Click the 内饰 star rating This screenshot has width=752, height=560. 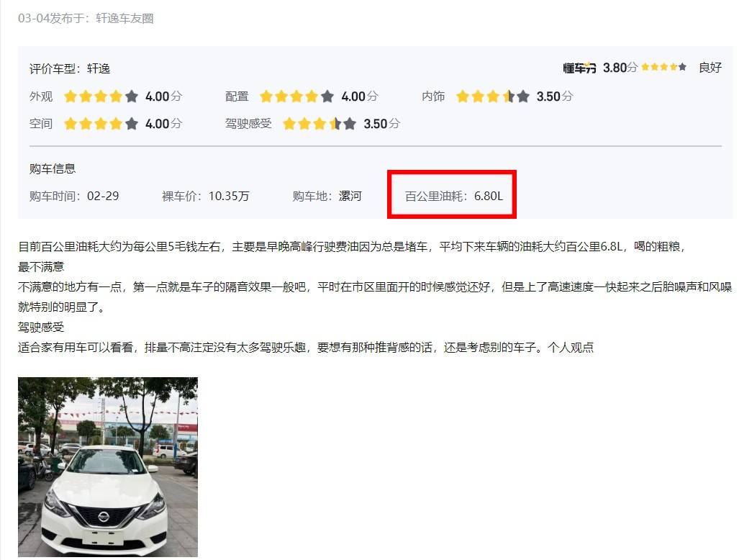click(x=493, y=96)
